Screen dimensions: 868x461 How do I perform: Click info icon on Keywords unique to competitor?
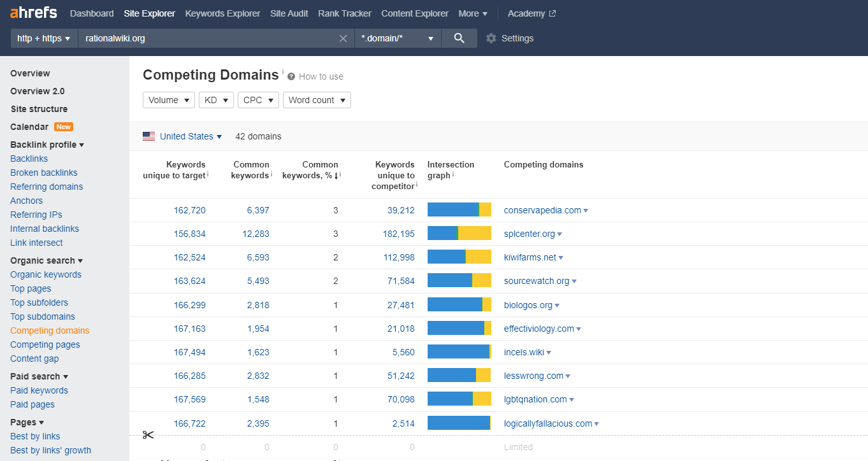click(x=417, y=185)
